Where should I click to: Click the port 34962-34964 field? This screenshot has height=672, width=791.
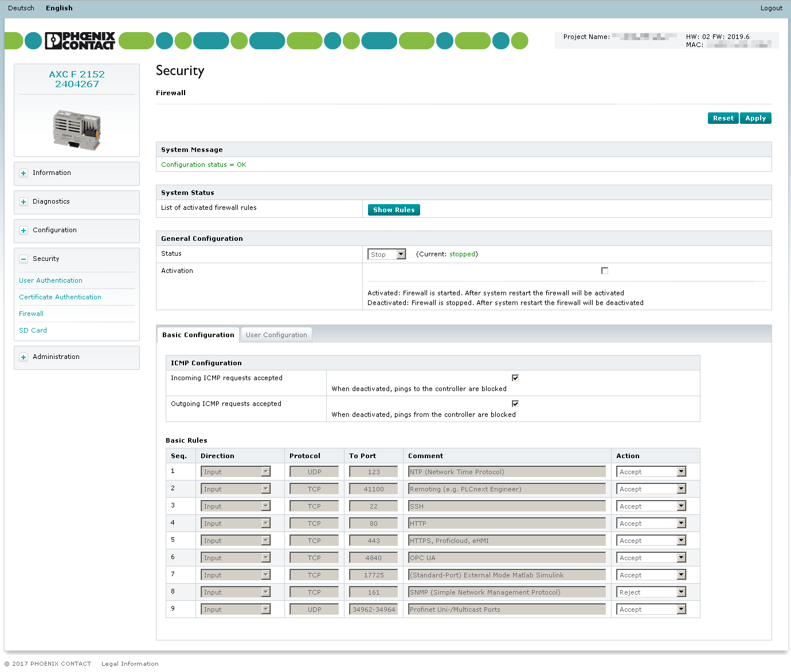pyautogui.click(x=373, y=610)
